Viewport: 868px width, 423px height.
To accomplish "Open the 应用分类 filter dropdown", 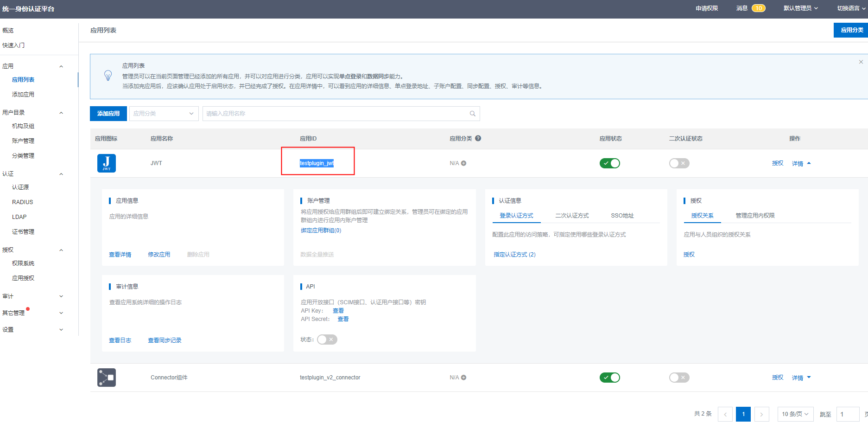I will (164, 114).
